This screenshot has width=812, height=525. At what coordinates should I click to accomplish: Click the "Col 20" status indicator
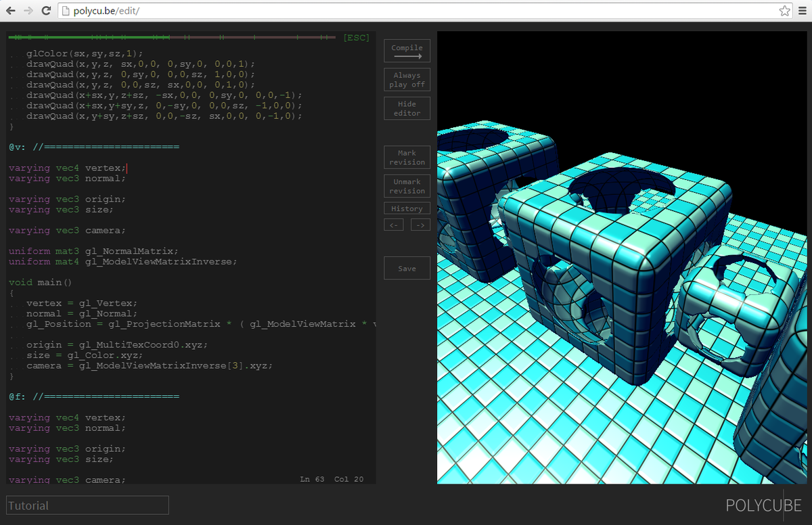[x=349, y=479]
